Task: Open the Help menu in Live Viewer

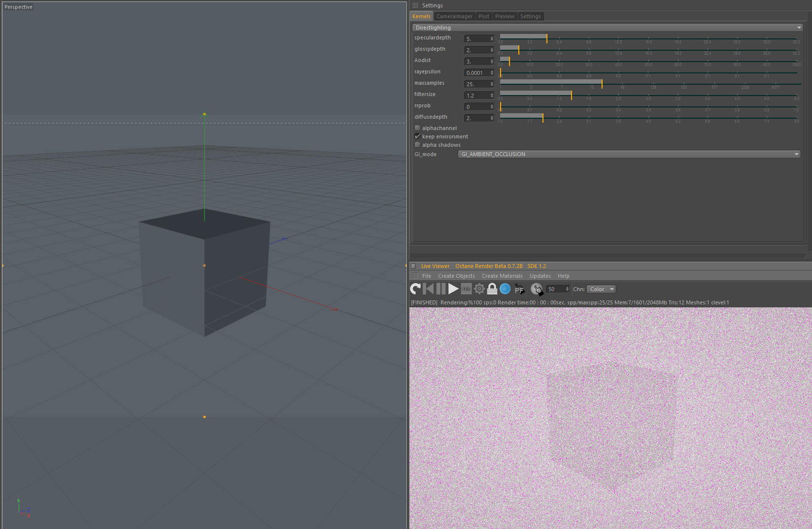Action: 564,276
